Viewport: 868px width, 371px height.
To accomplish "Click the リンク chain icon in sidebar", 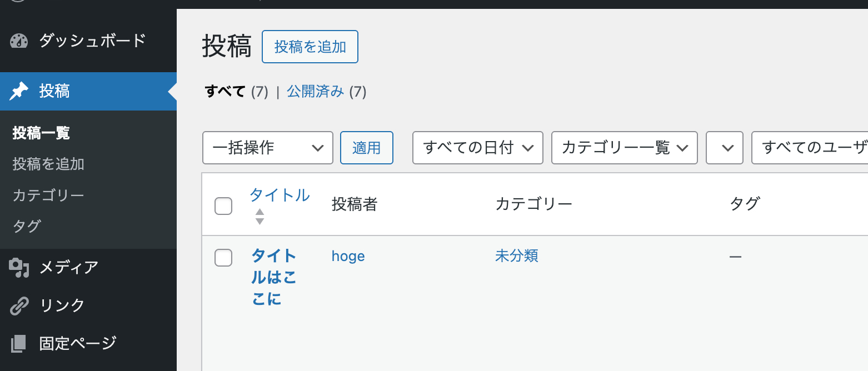I will (18, 305).
